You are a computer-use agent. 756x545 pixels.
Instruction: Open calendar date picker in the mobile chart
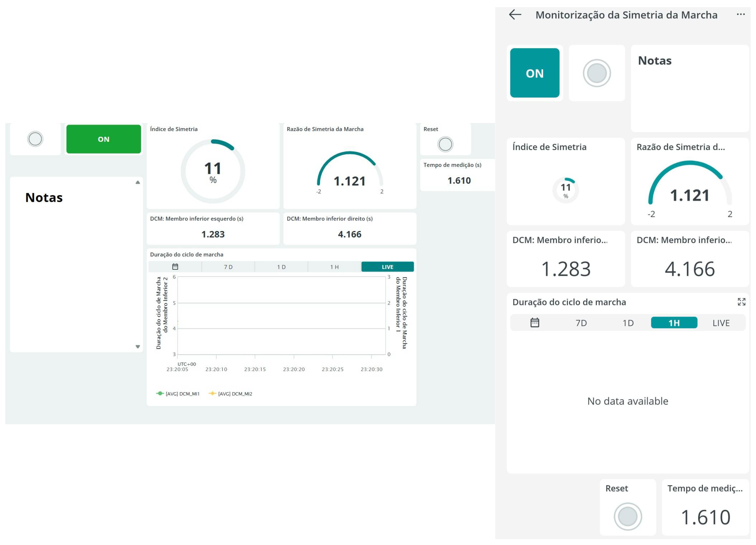tap(535, 323)
